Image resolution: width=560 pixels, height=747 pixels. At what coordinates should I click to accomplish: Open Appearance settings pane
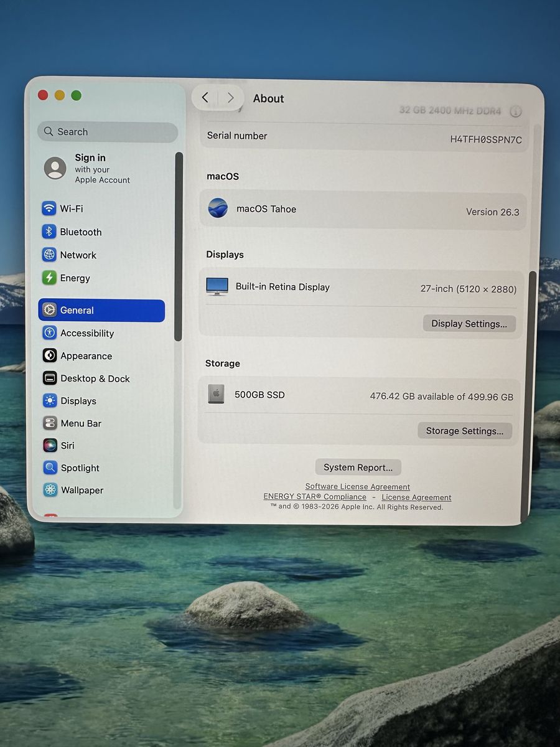86,356
